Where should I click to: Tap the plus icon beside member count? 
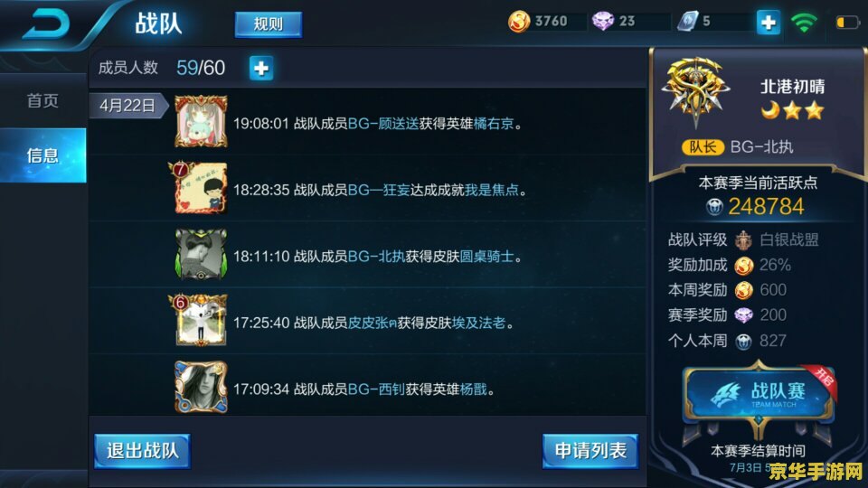tap(260, 68)
